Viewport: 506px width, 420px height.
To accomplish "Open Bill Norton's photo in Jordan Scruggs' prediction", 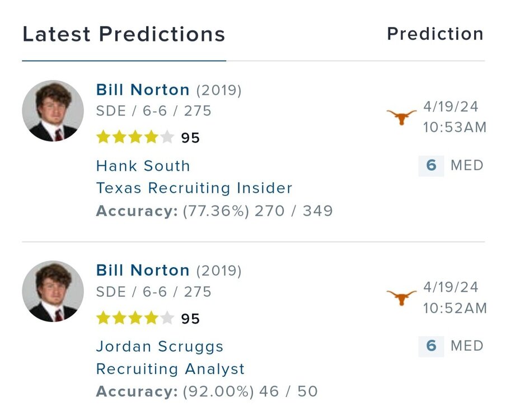I will [53, 291].
